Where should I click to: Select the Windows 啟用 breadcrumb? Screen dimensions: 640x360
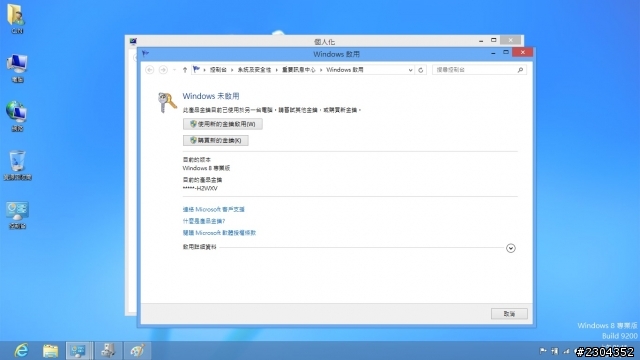[344, 70]
